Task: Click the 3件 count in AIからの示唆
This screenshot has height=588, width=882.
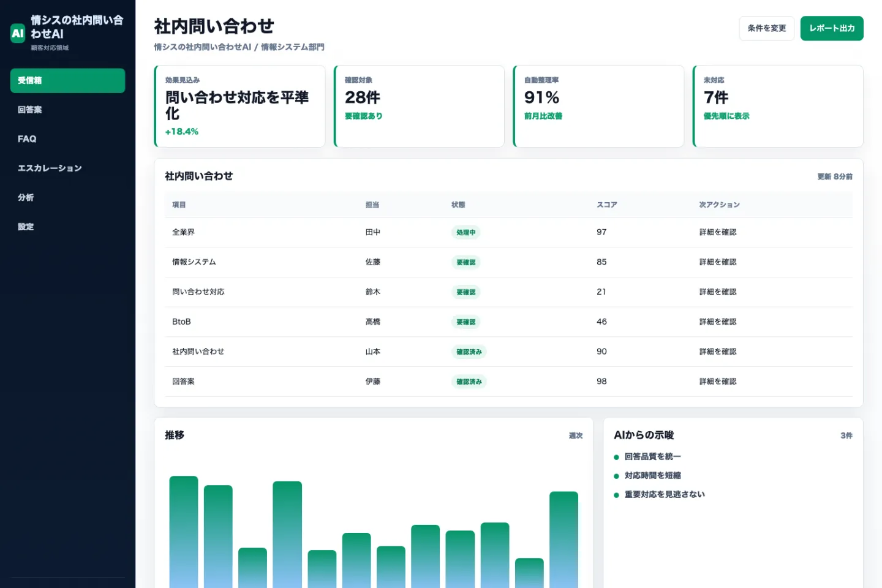Action: click(x=846, y=435)
